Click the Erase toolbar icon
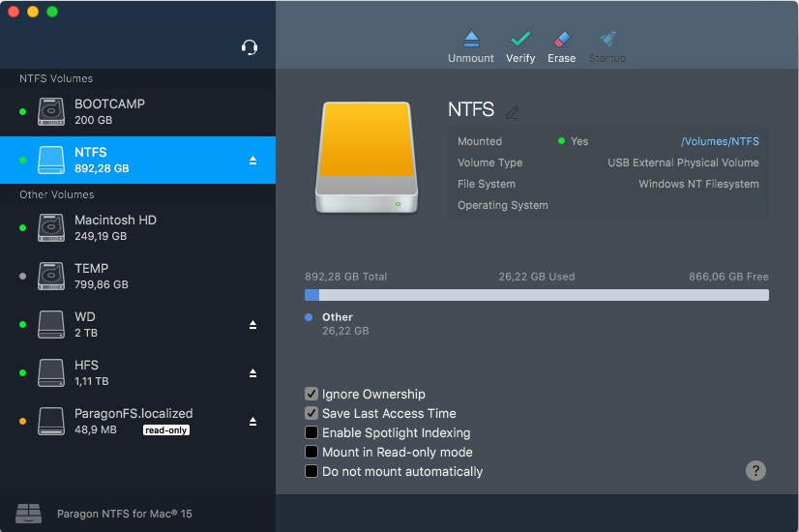This screenshot has height=532, width=799. click(561, 40)
